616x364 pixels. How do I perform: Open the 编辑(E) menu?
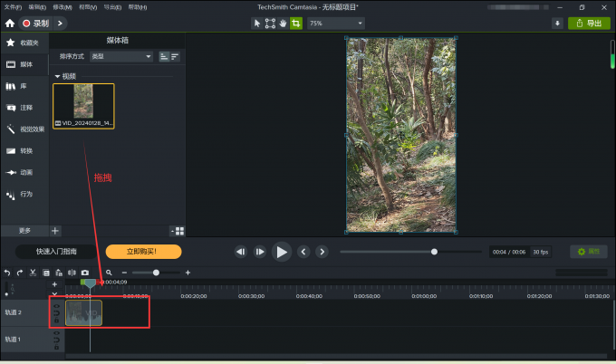pyautogui.click(x=37, y=7)
